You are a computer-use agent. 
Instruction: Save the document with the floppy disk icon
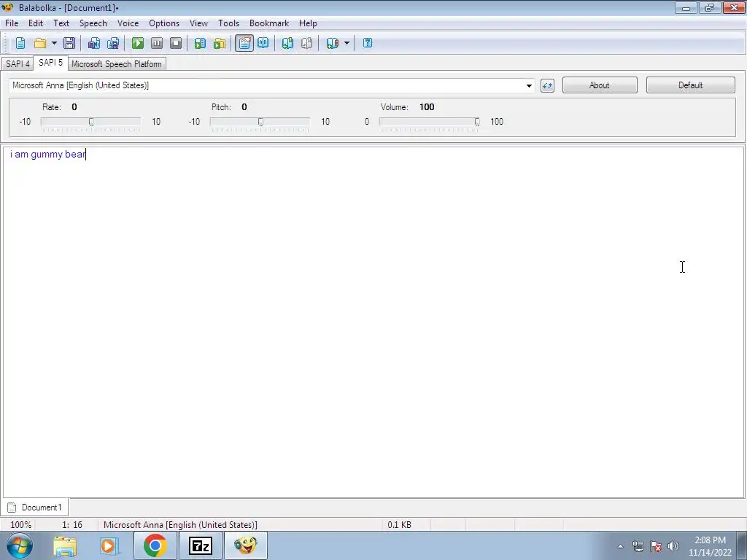point(69,43)
